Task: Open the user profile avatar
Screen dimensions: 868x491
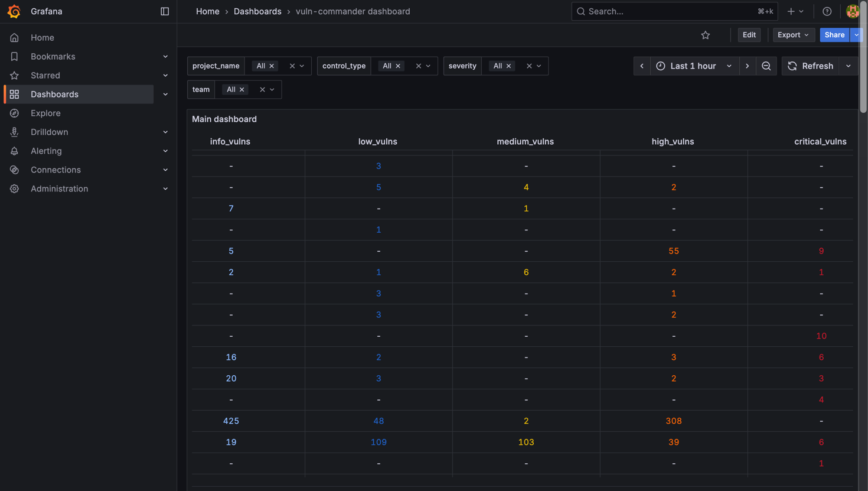Action: [852, 11]
